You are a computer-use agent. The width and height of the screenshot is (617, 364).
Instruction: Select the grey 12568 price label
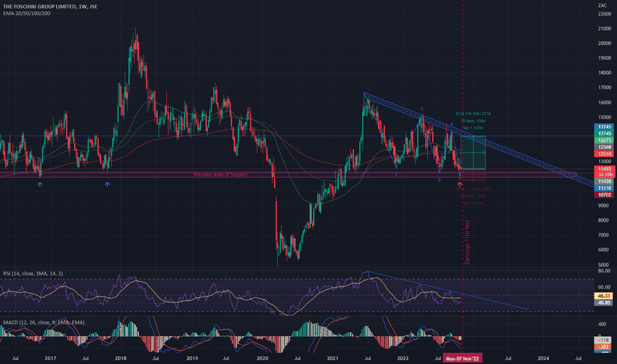click(x=604, y=147)
